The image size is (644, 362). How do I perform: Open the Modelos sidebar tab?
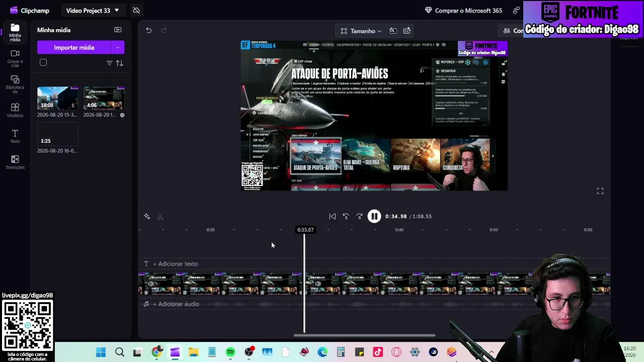coord(15,110)
